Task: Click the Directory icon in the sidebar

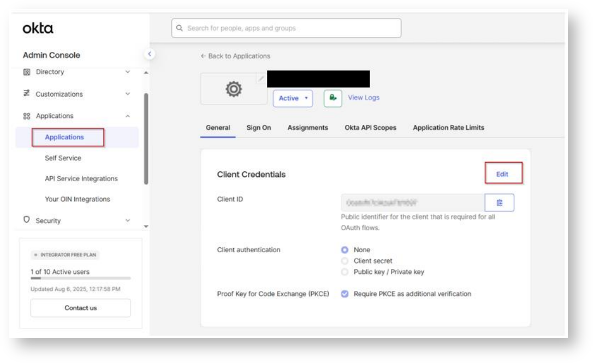Action: click(27, 72)
